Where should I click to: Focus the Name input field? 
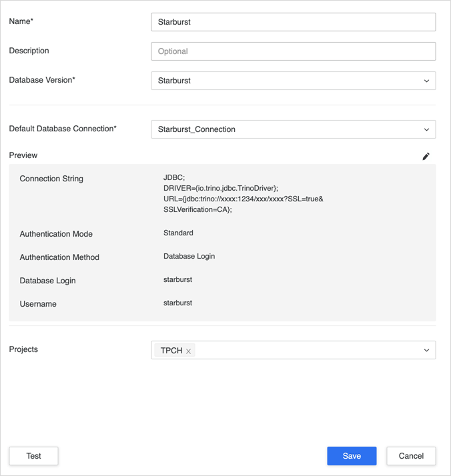pyautogui.click(x=294, y=22)
